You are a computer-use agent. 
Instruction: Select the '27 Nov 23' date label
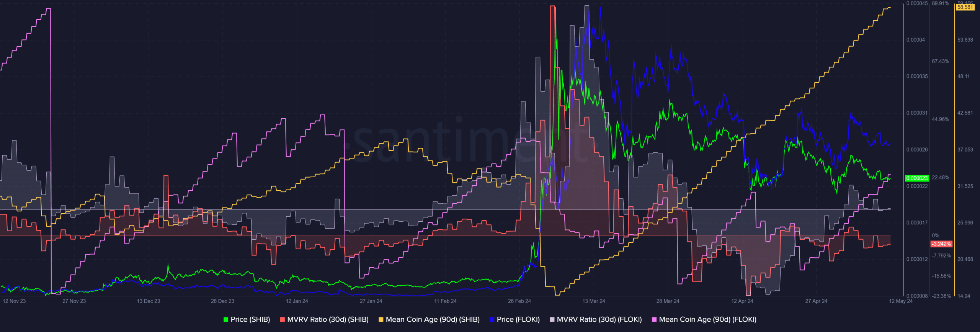click(x=74, y=301)
